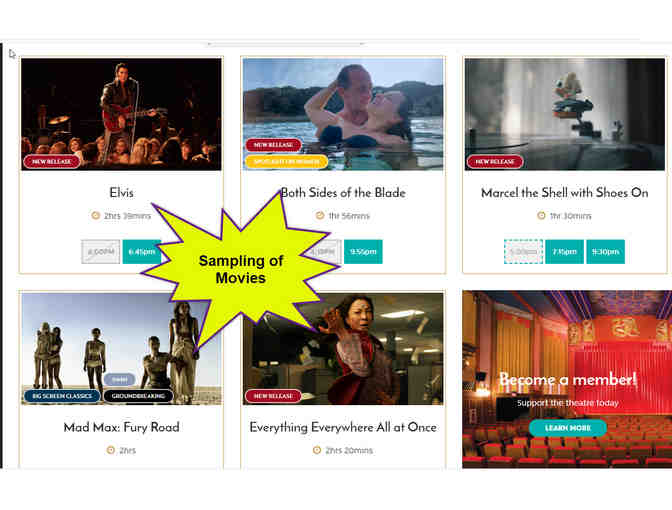Click the New Release badge on Elvis poster
672x510 pixels.
pyautogui.click(x=51, y=162)
